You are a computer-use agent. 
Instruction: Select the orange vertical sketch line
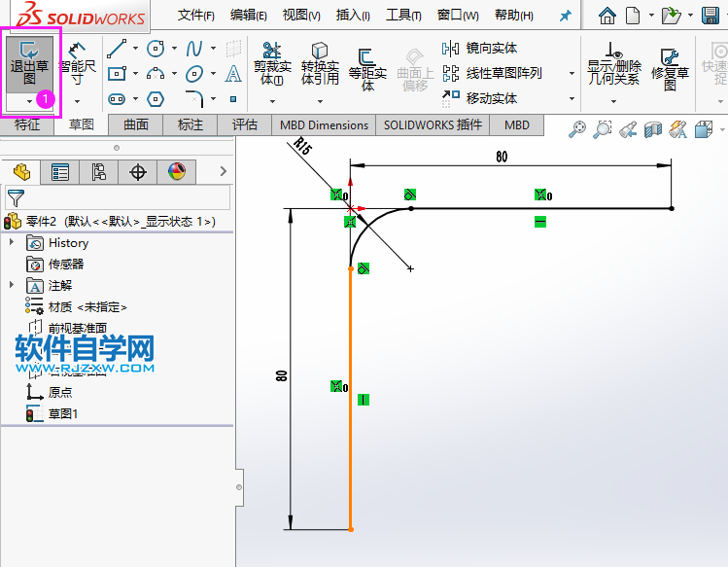[x=351, y=400]
